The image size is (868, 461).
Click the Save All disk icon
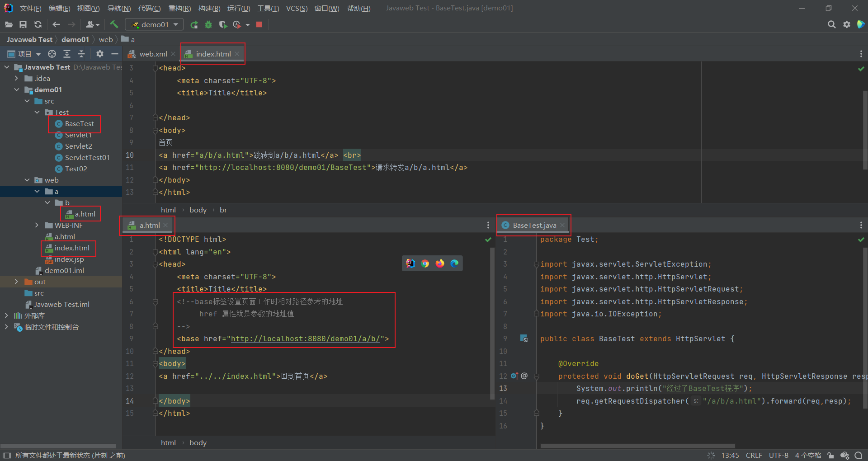pos(23,24)
